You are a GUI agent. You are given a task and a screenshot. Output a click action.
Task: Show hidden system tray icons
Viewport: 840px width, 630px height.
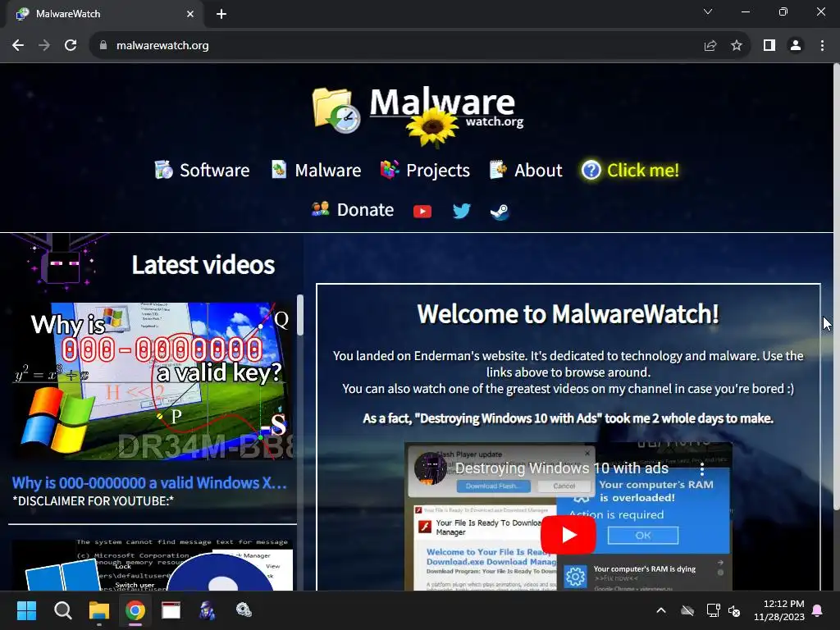click(x=661, y=610)
